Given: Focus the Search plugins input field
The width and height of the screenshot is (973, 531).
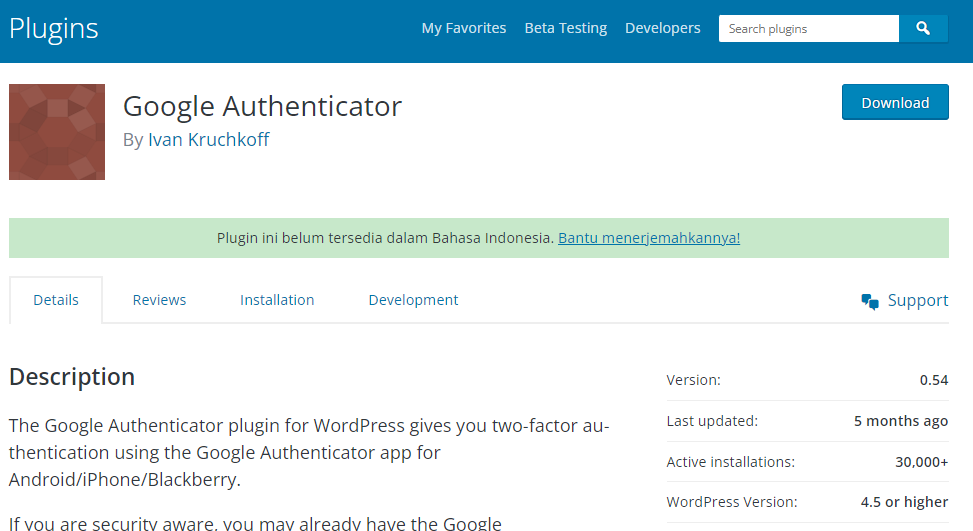Looking at the screenshot, I should 809,29.
